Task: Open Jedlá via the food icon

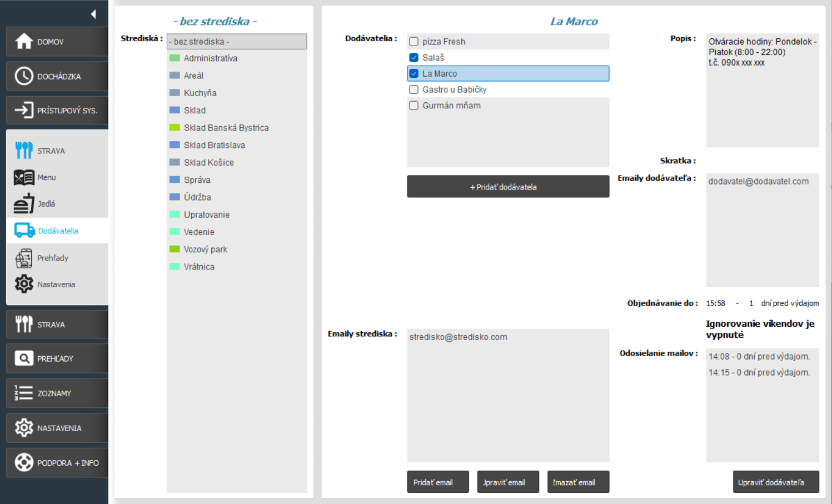Action: coord(24,204)
